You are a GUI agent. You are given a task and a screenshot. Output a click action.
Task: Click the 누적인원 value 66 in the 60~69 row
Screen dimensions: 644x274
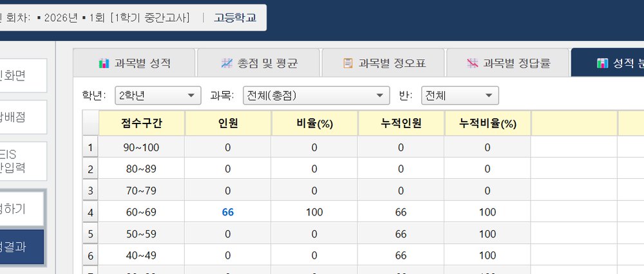pos(401,212)
